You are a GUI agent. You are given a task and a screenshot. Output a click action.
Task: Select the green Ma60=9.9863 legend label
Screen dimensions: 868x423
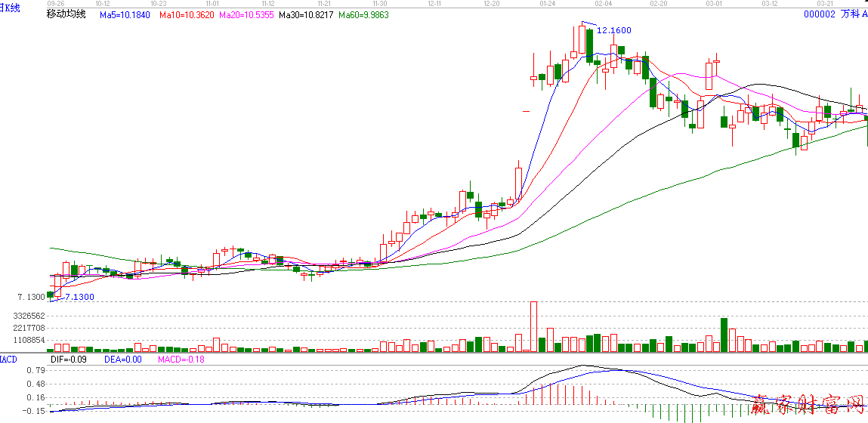click(363, 14)
